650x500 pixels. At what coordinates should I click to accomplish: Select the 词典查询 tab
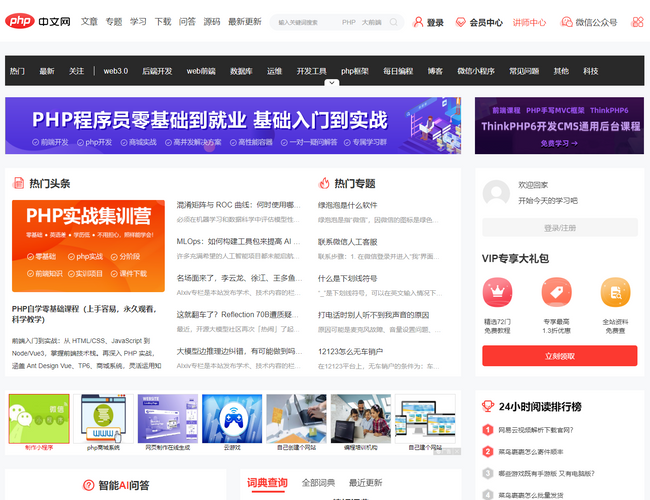click(x=267, y=483)
